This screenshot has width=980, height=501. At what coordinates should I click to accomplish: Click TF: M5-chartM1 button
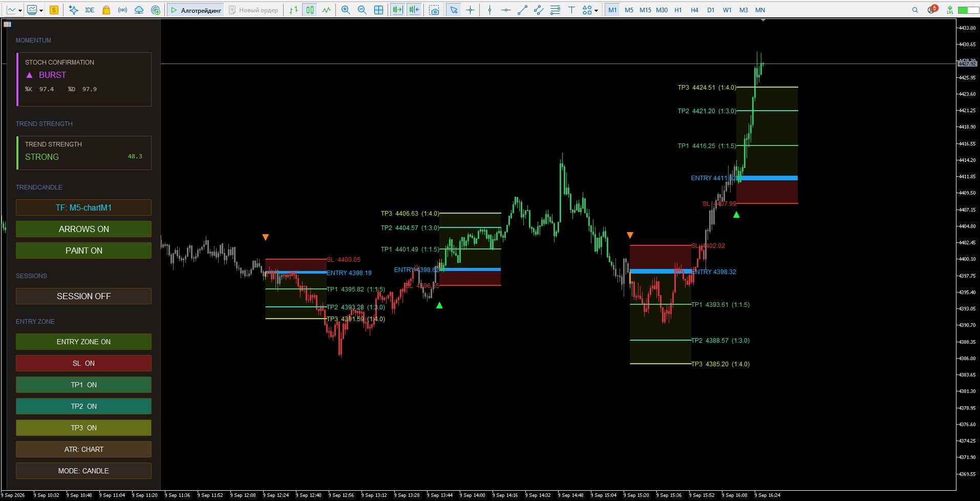83,207
